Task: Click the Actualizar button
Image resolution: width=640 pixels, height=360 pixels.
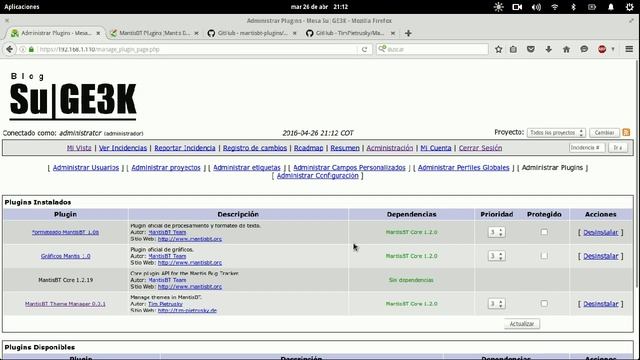Action: pos(522,324)
